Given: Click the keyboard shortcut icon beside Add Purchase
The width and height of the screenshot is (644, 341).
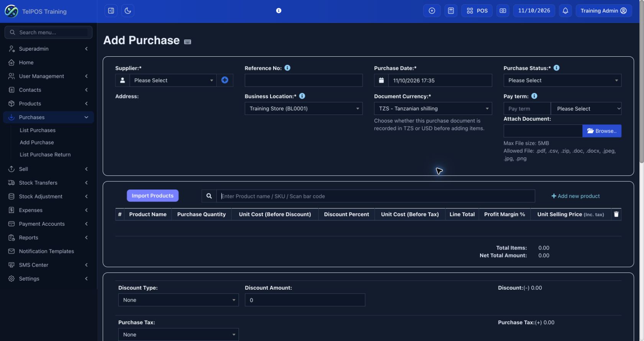Looking at the screenshot, I should [188, 42].
